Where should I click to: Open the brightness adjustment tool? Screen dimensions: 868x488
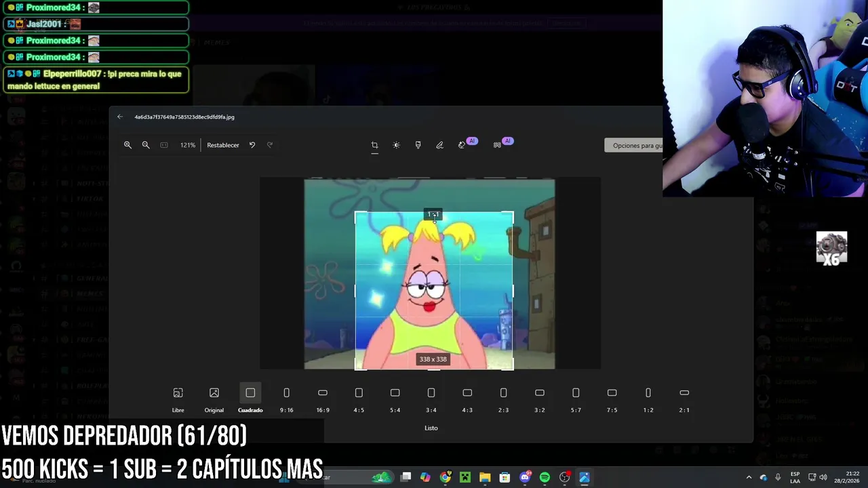pos(396,145)
